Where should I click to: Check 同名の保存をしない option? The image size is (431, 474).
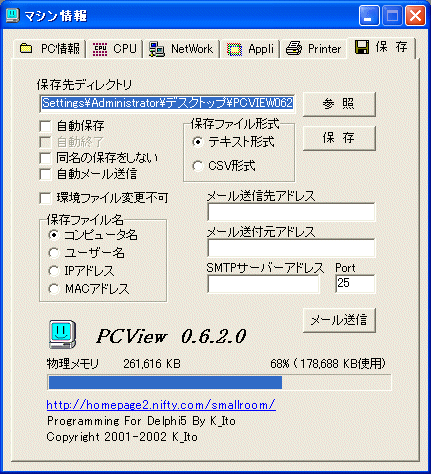[x=45, y=158]
